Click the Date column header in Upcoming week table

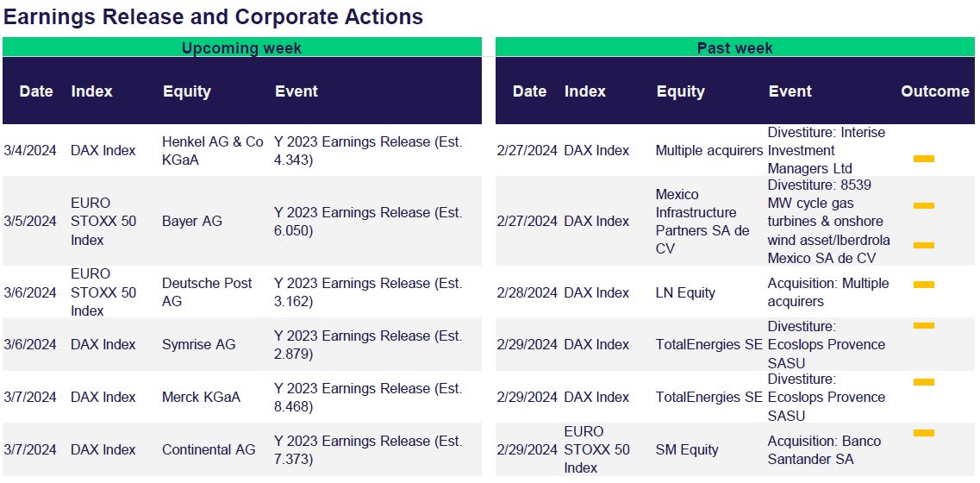(36, 91)
